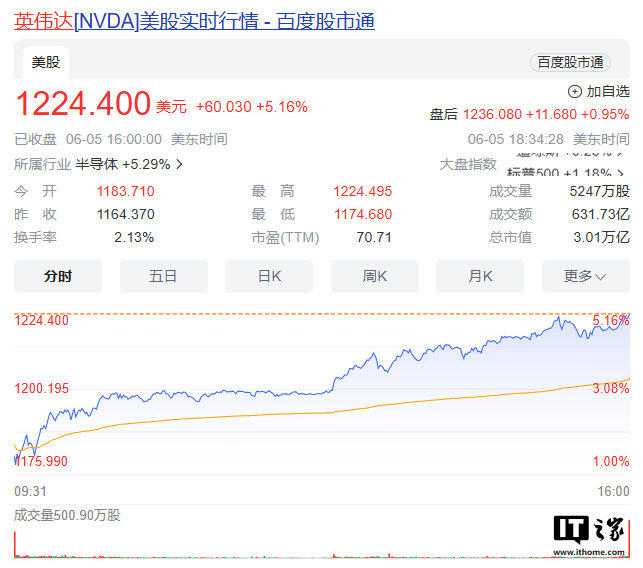Screen dimensions: 643x568
Task: Click the 百度股市通 badge button
Action: tap(570, 62)
